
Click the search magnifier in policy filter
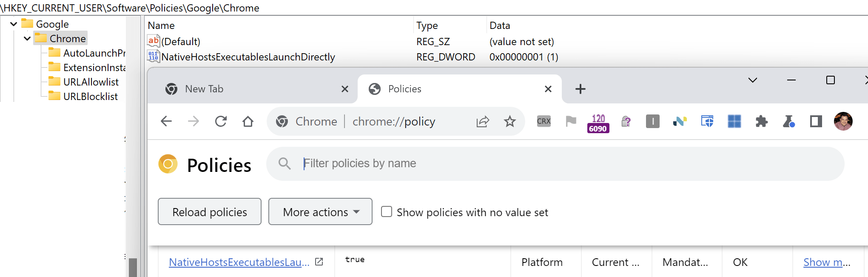coord(285,163)
